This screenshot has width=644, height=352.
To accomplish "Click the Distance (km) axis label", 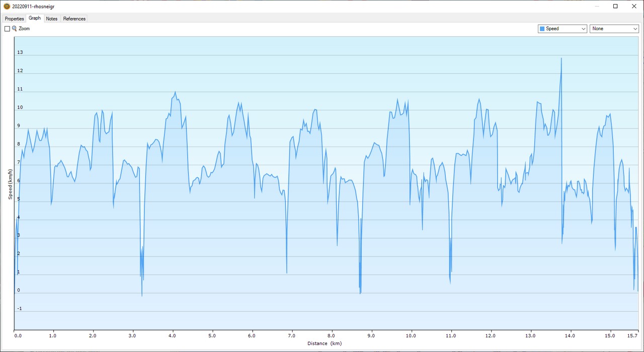I will click(324, 343).
